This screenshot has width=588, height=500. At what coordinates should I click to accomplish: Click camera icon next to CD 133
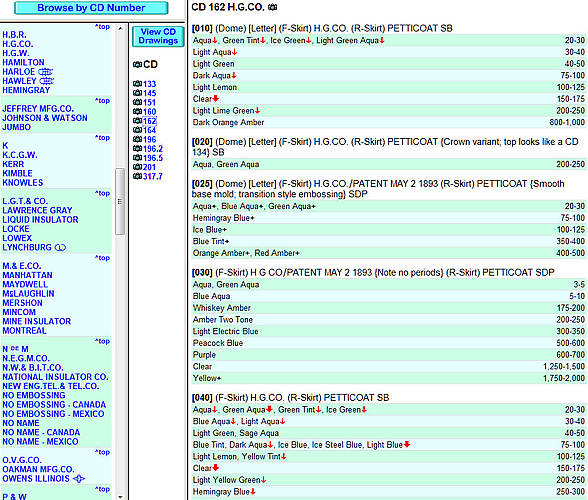(x=137, y=84)
